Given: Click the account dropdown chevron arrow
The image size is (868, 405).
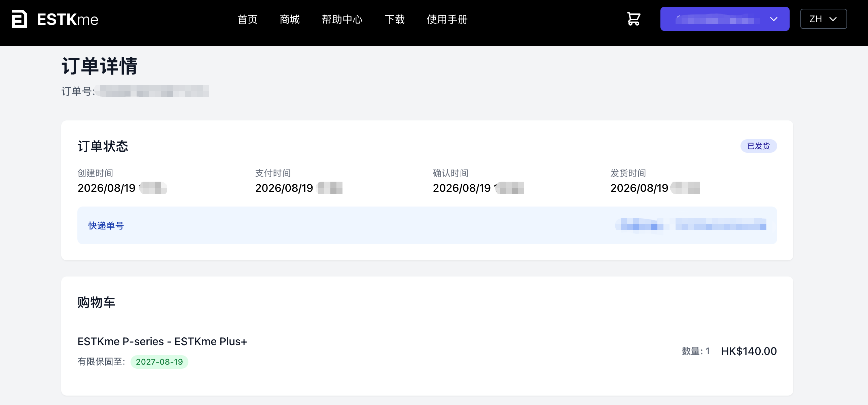Looking at the screenshot, I should pyautogui.click(x=774, y=19).
